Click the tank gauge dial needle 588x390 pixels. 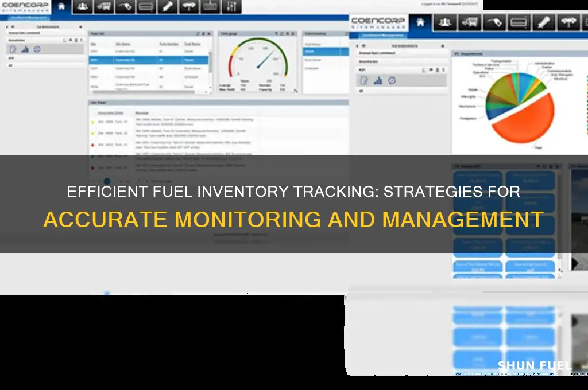(266, 60)
